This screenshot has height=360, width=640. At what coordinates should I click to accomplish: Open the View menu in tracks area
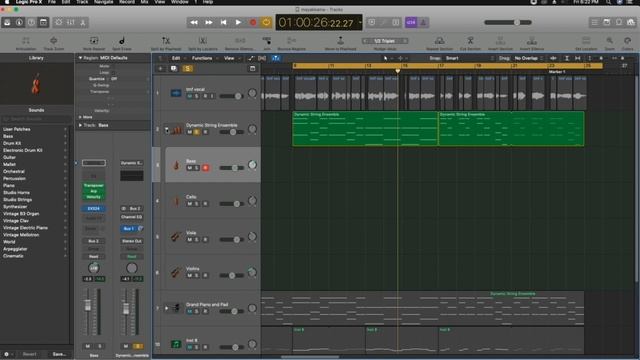coord(229,58)
